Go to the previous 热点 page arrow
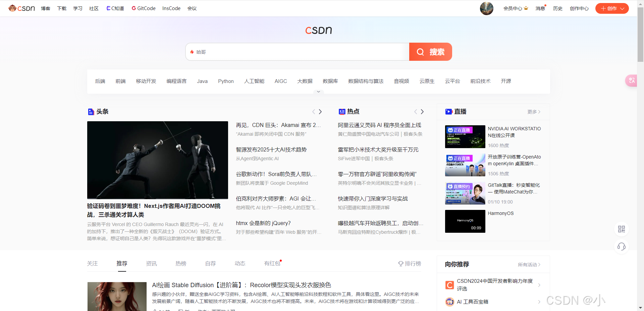Viewport: 644px width, 311px height. [416, 112]
